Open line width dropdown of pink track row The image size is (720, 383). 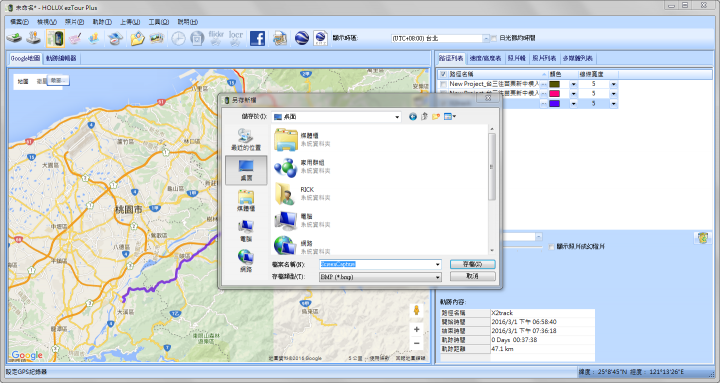point(613,94)
